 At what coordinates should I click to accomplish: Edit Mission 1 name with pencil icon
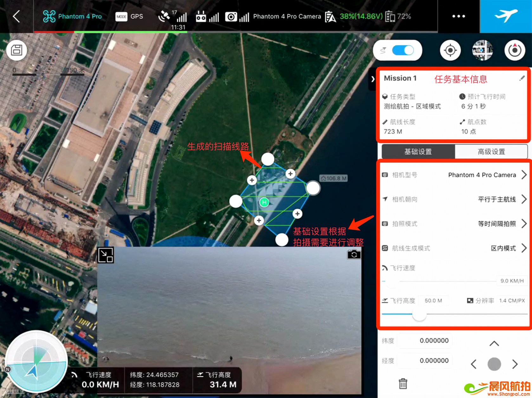click(522, 78)
